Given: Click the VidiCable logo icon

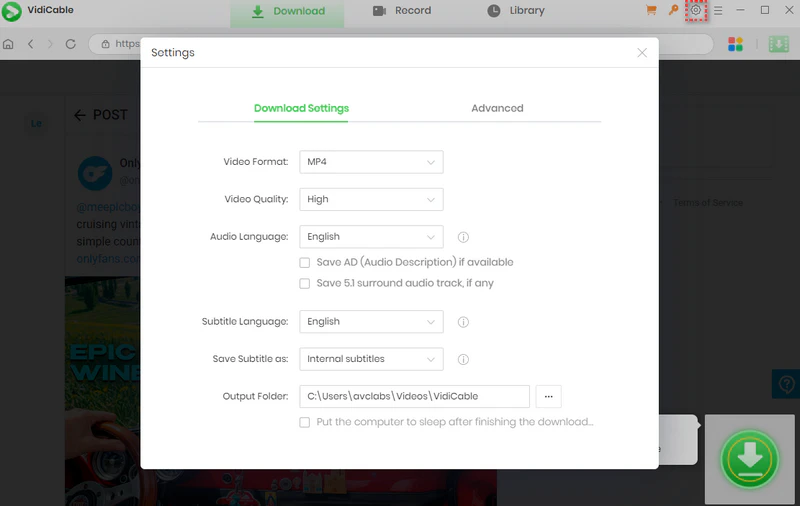Looking at the screenshot, I should pyautogui.click(x=12, y=11).
